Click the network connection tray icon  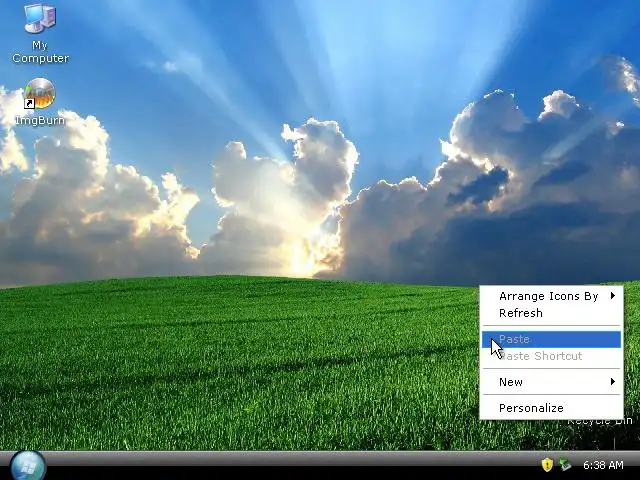coord(565,464)
